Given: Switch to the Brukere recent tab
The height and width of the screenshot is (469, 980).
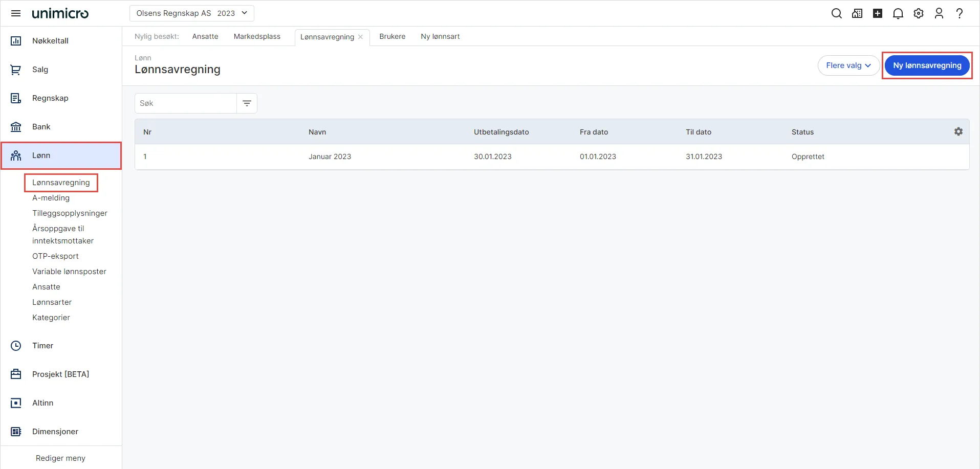Looking at the screenshot, I should pyautogui.click(x=393, y=36).
